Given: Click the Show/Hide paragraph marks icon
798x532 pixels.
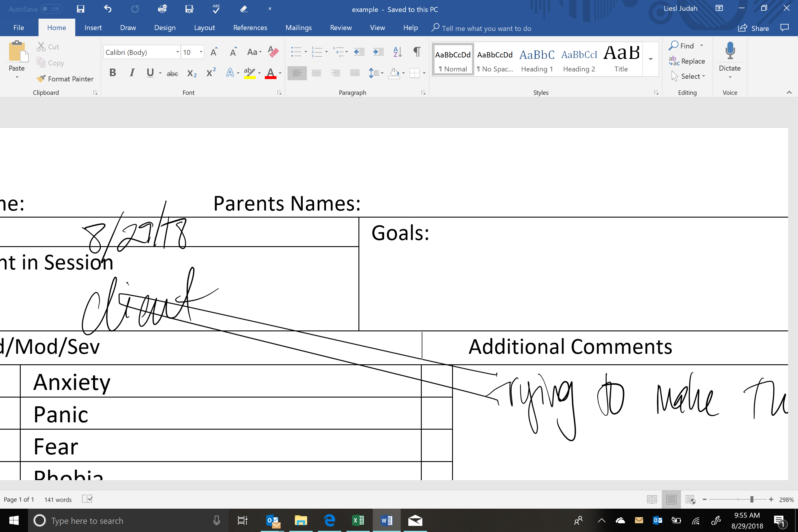Looking at the screenshot, I should point(417,52).
